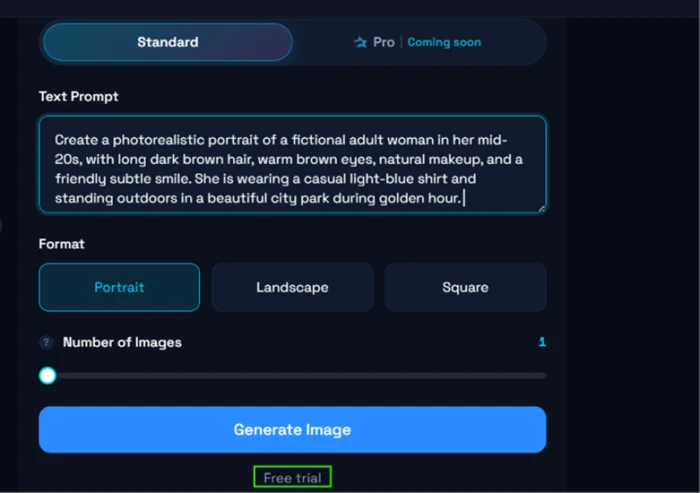Click the Number of Images label

coord(122,343)
